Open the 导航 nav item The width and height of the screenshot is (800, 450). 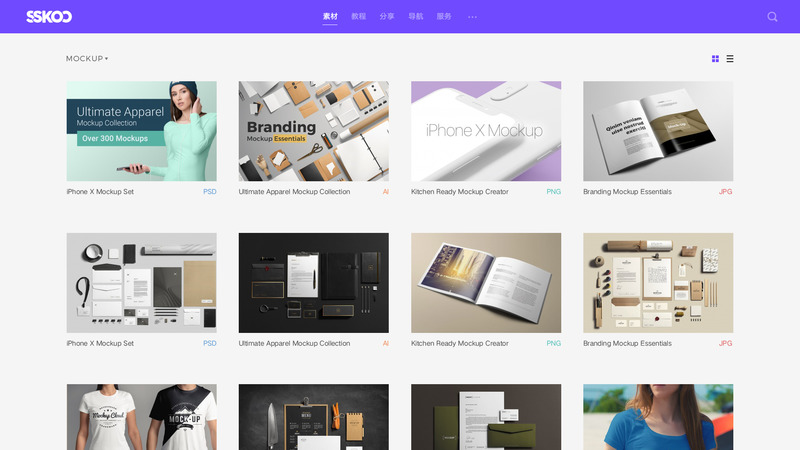click(x=416, y=16)
